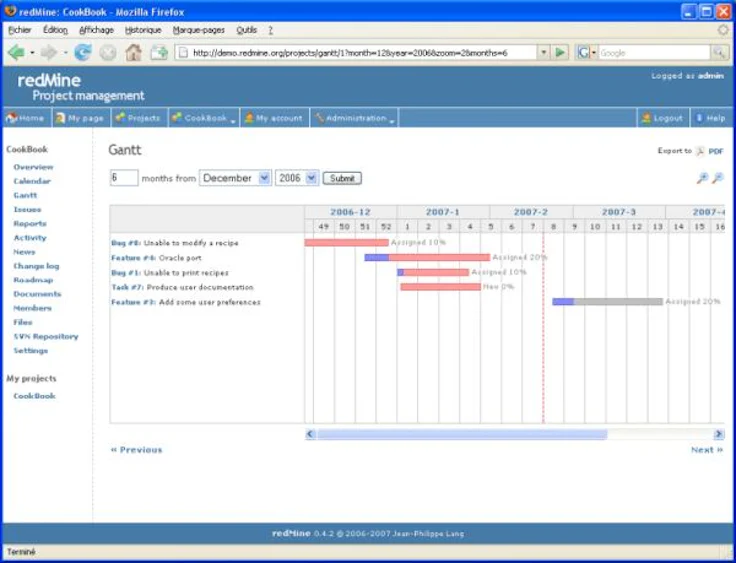Open News in the sidebar
Image resolution: width=736 pixels, height=563 pixels.
pos(24,252)
